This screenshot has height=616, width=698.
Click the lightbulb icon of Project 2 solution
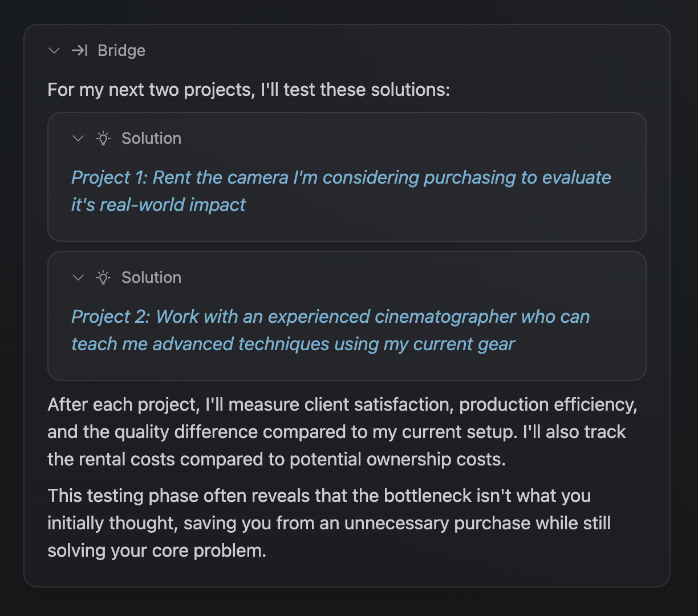pos(103,277)
